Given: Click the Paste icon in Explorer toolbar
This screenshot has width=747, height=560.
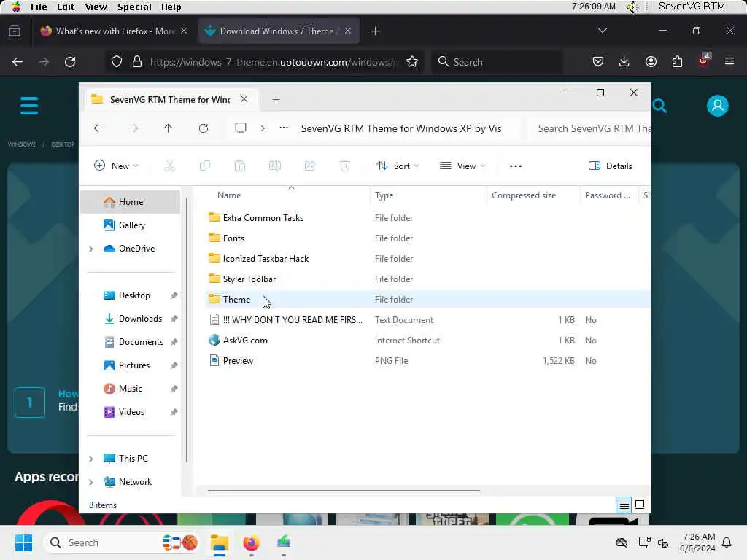Looking at the screenshot, I should pos(239,166).
